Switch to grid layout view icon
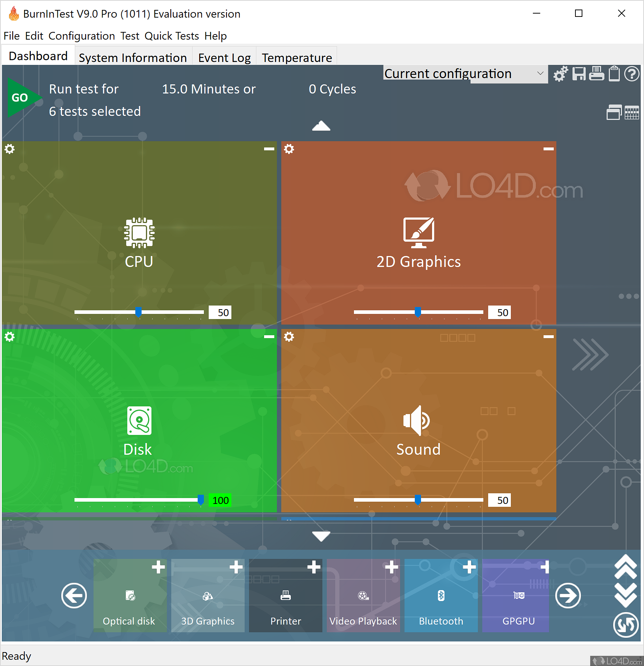The width and height of the screenshot is (644, 666). pos(632,112)
